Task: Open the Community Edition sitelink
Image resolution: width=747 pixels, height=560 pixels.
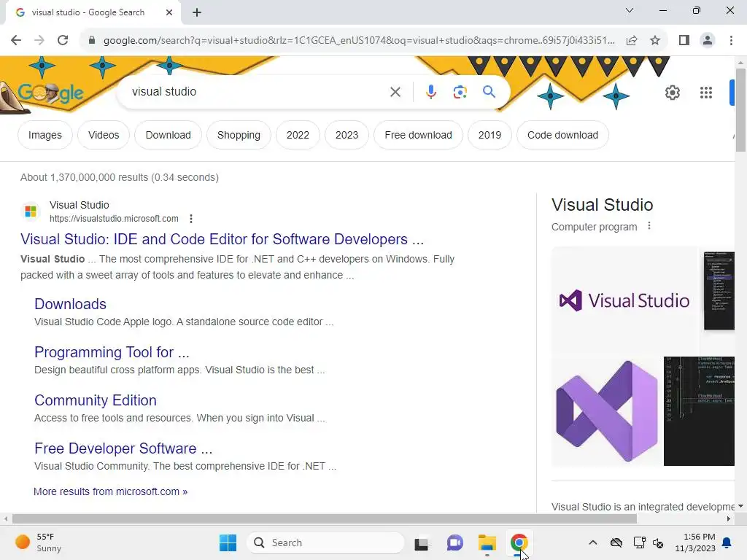Action: coord(96,400)
